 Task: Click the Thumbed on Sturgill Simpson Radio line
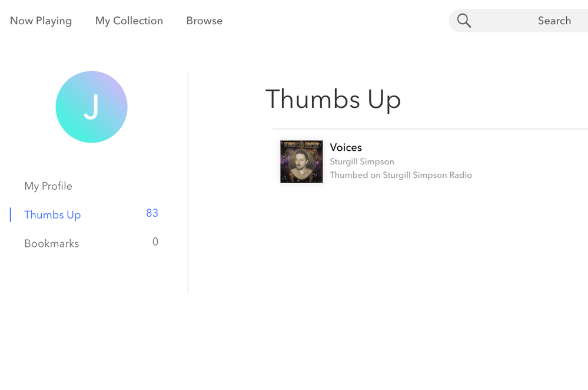tap(401, 175)
